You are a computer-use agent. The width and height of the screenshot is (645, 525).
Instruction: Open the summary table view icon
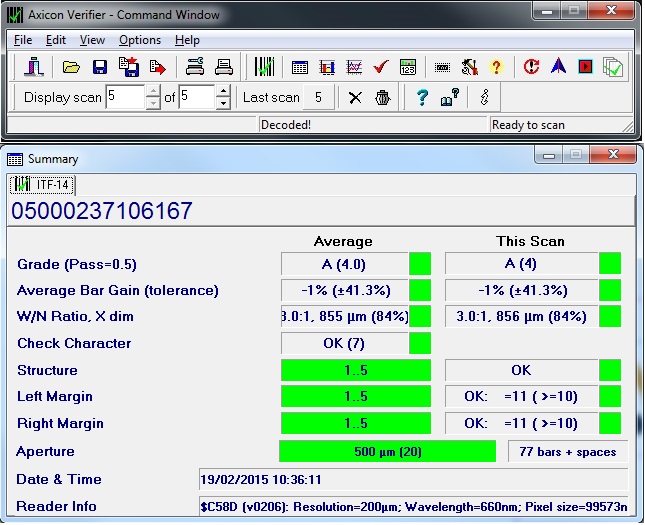pos(299,67)
